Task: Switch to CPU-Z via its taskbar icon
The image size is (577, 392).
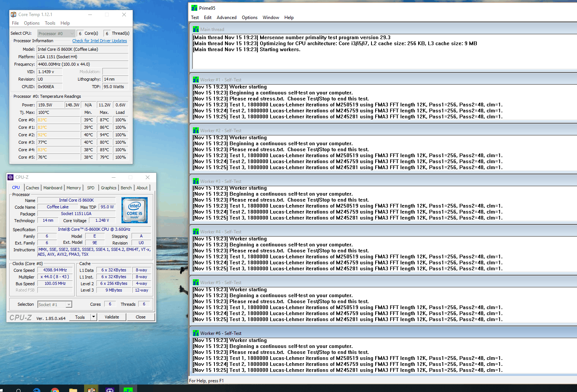Action: 109,389
